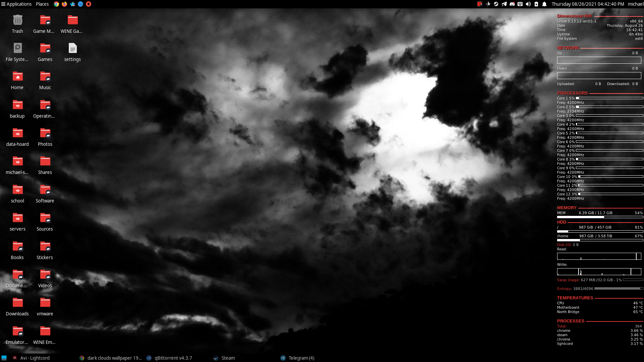Launch Google Chrome from the top panel
This screenshot has height=362, width=644.
[56, 4]
